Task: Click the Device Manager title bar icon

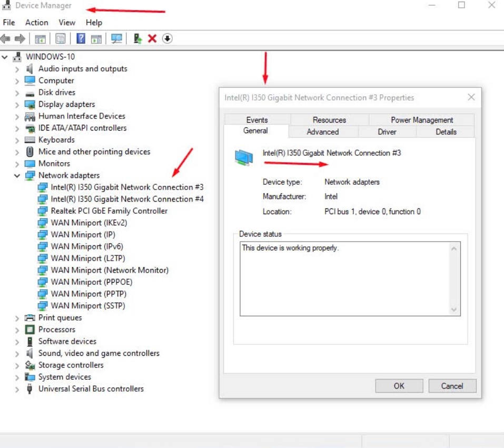Action: (6, 5)
